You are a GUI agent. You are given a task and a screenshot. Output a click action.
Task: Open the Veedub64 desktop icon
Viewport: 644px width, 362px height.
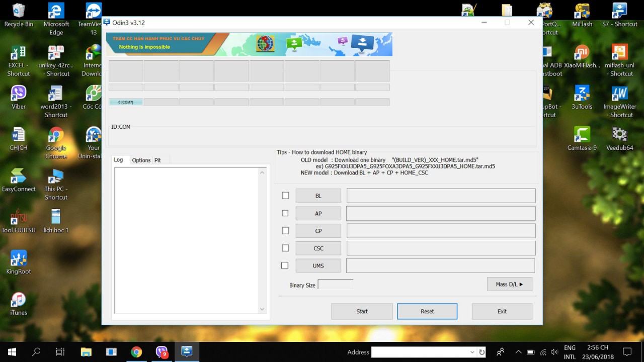tap(619, 139)
